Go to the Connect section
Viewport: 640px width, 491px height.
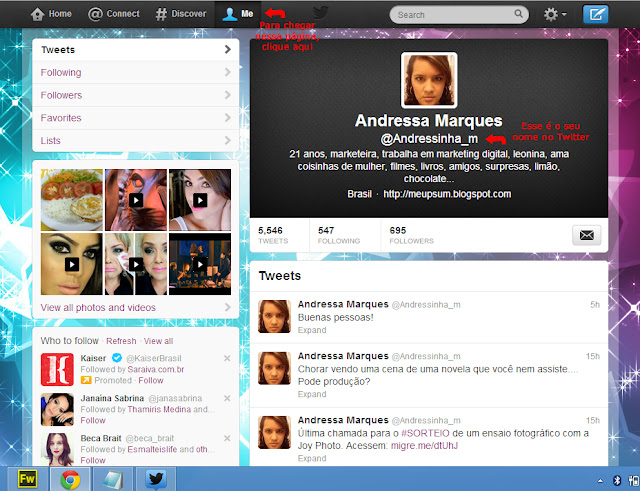(x=114, y=14)
